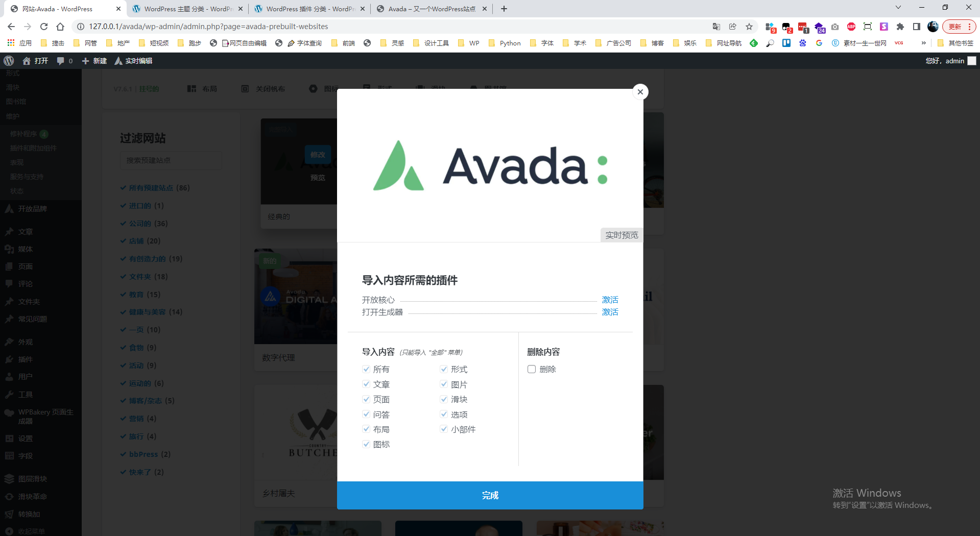980x536 pixels.
Task: Share this page icon in address bar
Action: [733, 27]
